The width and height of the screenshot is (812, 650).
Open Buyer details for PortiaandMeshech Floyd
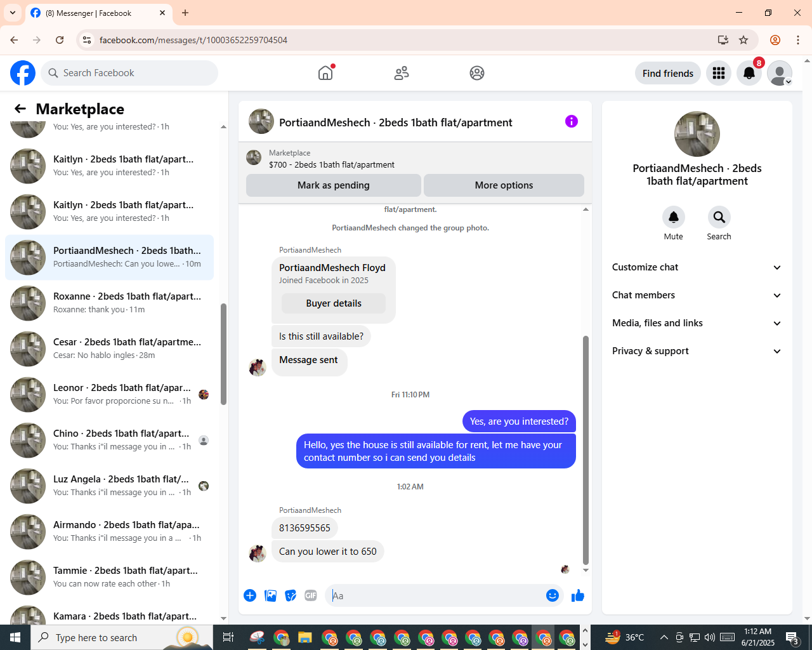[x=334, y=303]
